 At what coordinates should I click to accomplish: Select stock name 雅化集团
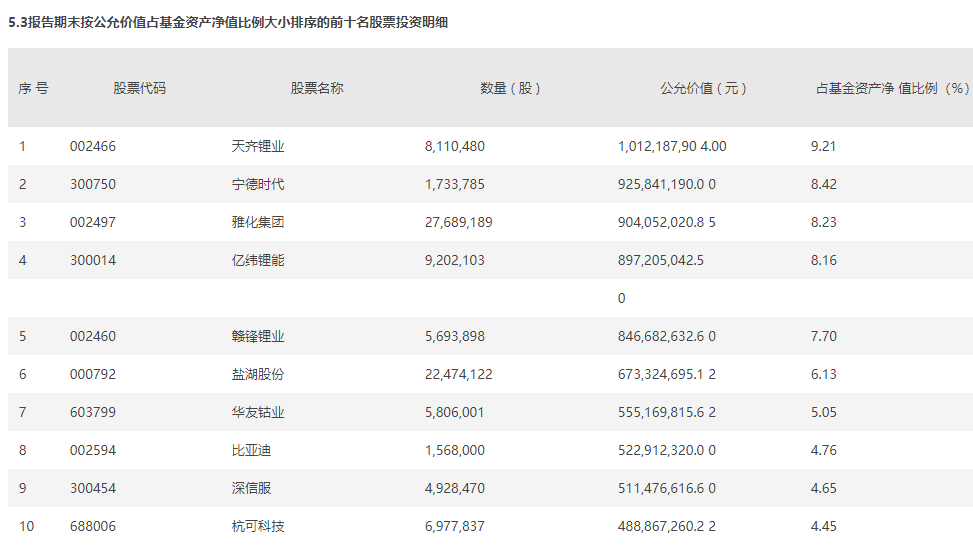click(x=258, y=222)
